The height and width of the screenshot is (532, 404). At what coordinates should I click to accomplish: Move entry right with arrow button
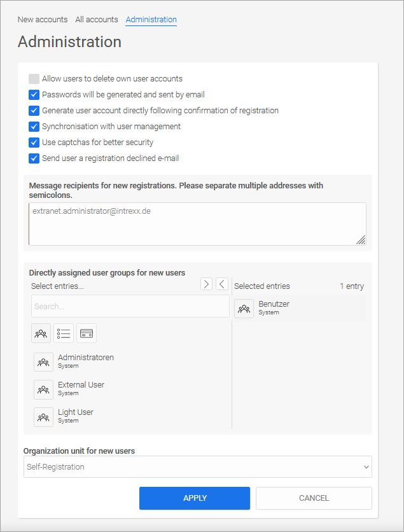coord(206,284)
